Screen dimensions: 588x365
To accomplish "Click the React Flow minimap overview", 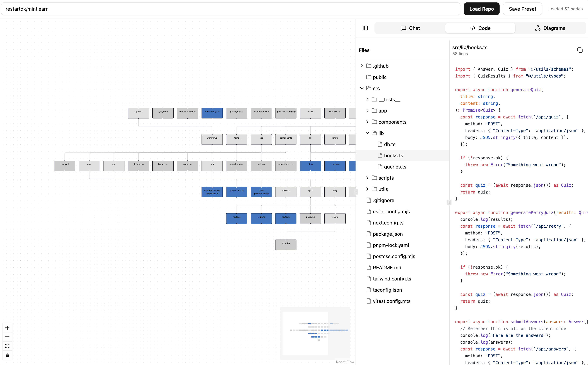I will pos(315,333).
